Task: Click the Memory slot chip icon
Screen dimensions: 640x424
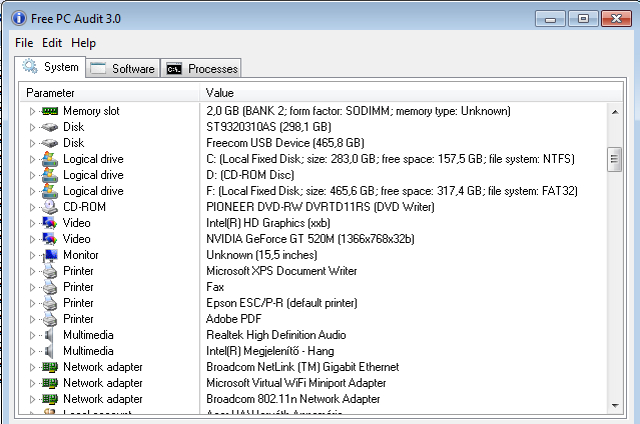Action: [x=50, y=111]
